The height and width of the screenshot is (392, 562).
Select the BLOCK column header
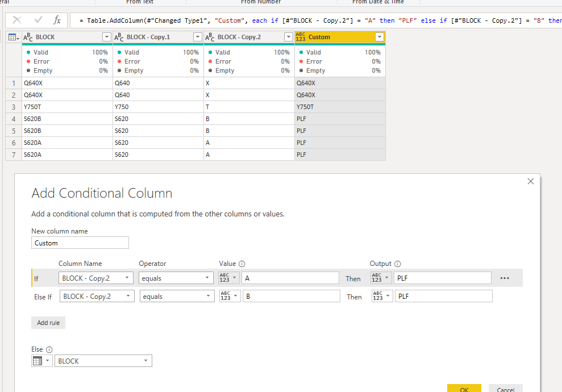pyautogui.click(x=67, y=37)
